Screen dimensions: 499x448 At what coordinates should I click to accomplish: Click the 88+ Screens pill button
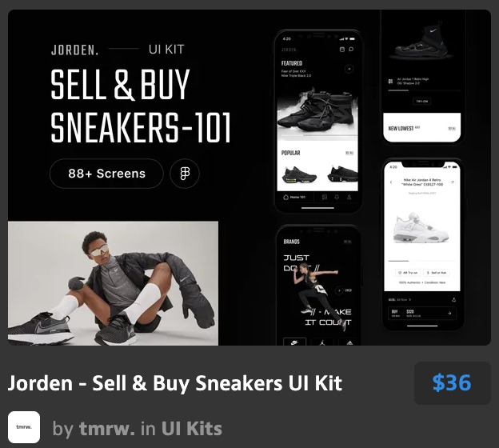coord(106,174)
